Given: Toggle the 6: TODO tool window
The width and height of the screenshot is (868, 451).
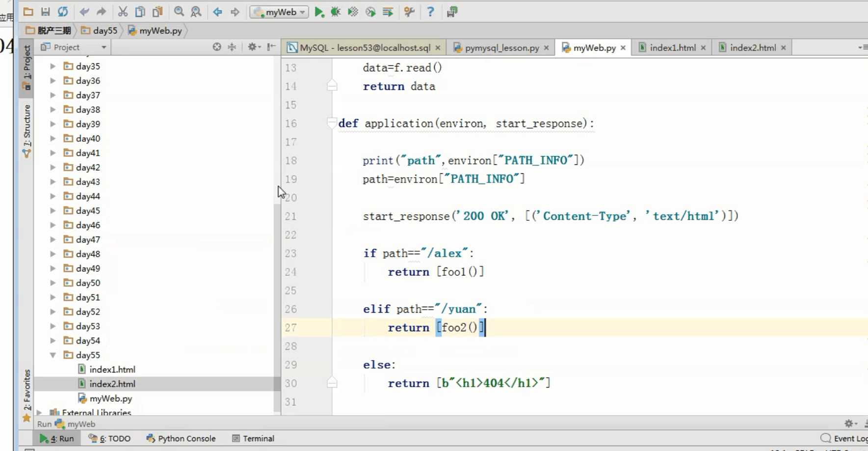Looking at the screenshot, I should pos(109,438).
